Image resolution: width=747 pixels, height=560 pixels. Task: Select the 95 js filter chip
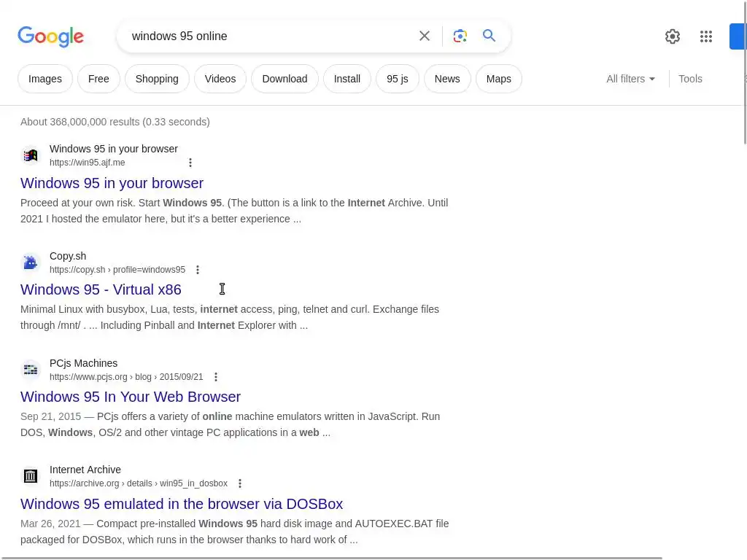coord(398,79)
